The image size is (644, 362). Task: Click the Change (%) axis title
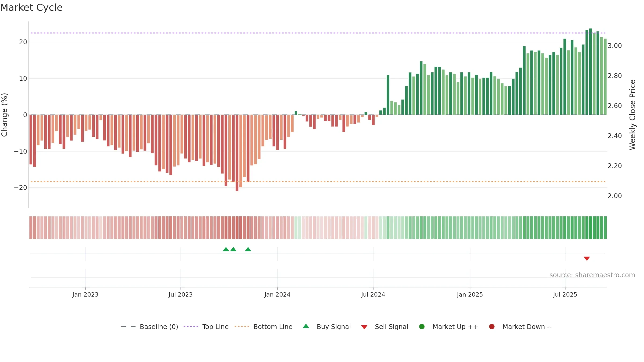(x=4, y=115)
